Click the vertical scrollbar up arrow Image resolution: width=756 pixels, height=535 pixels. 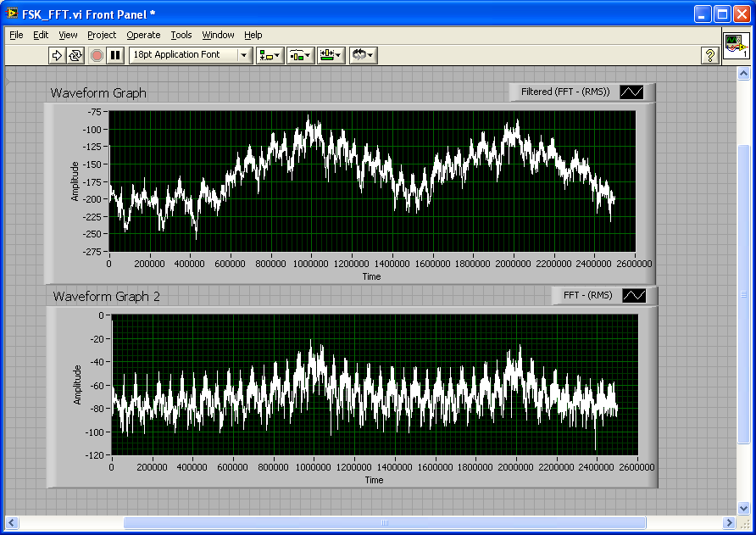click(743, 73)
